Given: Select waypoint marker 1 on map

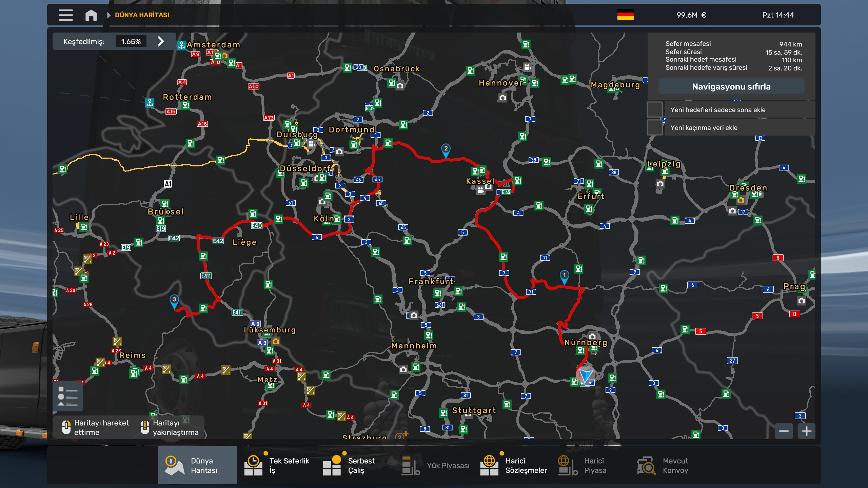Looking at the screenshot, I should 564,277.
